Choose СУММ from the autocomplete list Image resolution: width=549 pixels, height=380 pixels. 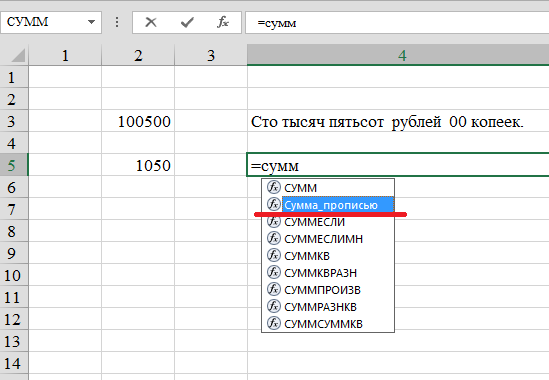pyautogui.click(x=328, y=188)
